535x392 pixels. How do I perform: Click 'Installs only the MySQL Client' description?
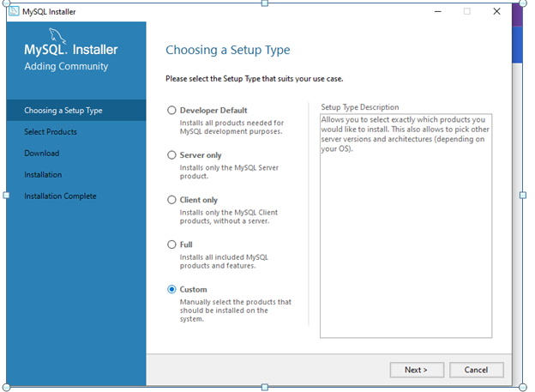pyautogui.click(x=229, y=216)
